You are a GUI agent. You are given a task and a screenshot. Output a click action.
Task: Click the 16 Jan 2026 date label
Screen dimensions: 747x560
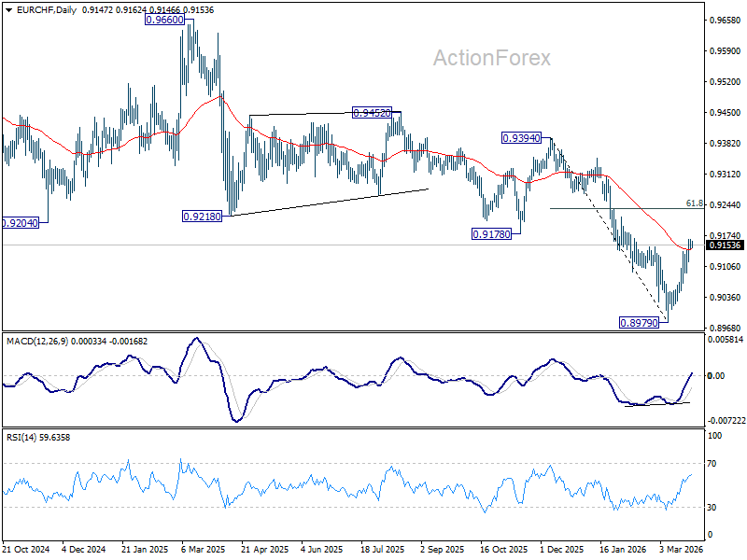tap(623, 549)
